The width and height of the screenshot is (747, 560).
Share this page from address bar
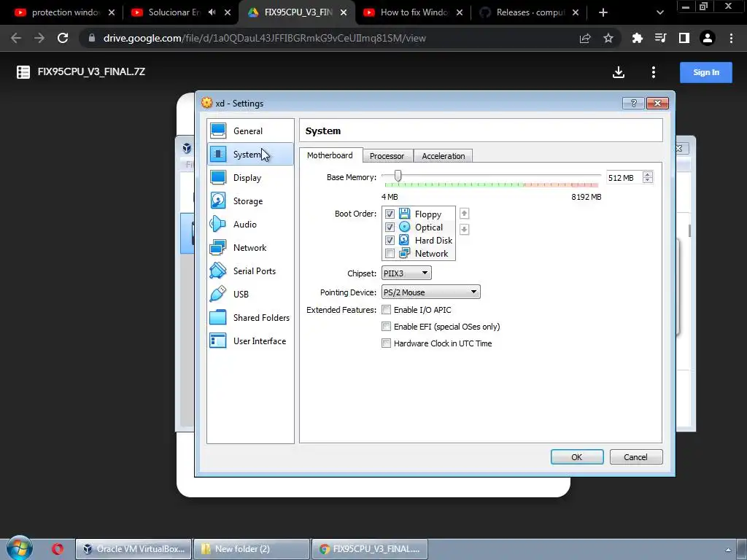click(x=585, y=38)
